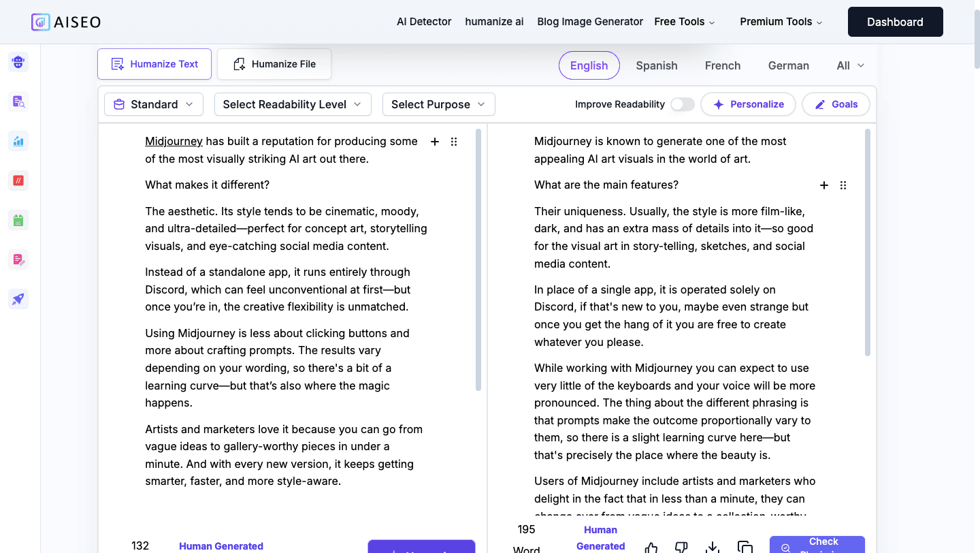Open the All languages dropdown
The width and height of the screenshot is (980, 553).
coord(849,65)
